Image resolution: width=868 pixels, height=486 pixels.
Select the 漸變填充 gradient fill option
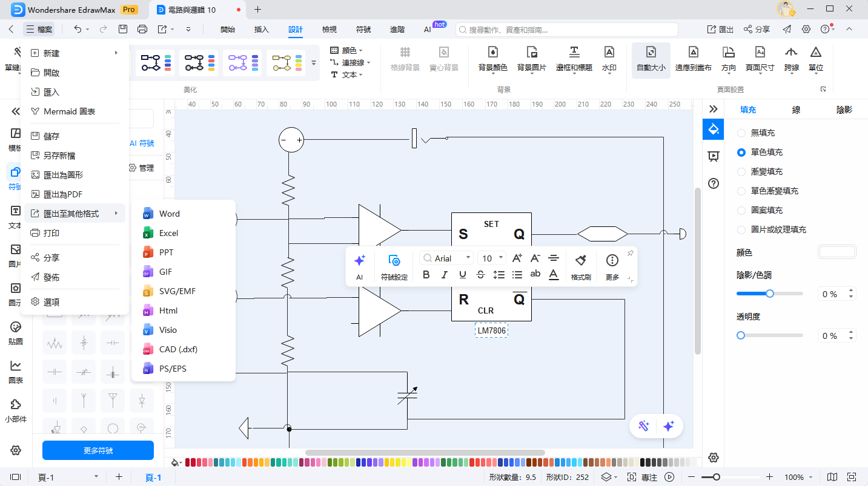741,171
